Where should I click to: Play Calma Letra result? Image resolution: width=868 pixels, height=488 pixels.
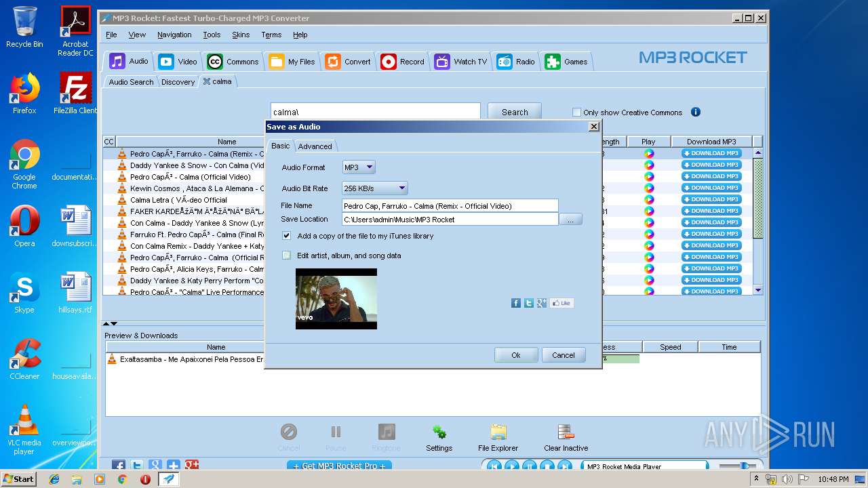click(x=649, y=200)
